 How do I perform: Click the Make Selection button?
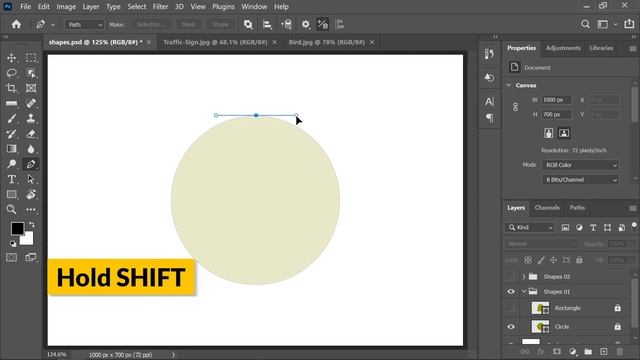pos(150,24)
